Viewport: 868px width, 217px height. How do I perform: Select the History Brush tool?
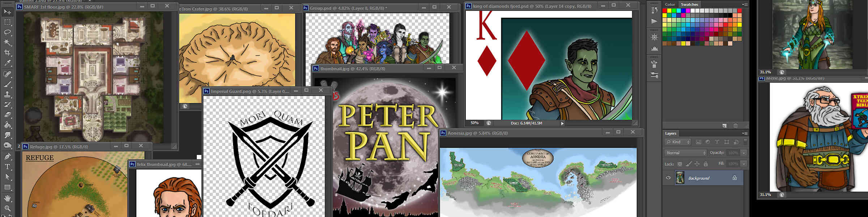pyautogui.click(x=7, y=105)
